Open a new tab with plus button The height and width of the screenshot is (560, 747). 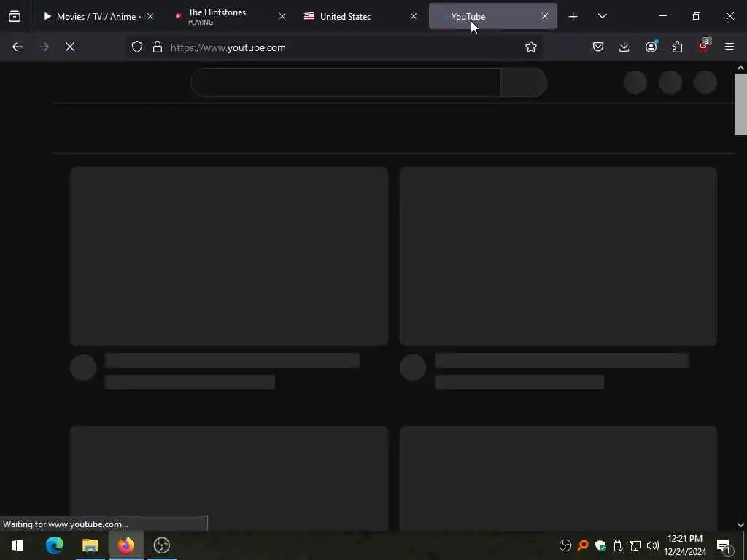click(573, 17)
